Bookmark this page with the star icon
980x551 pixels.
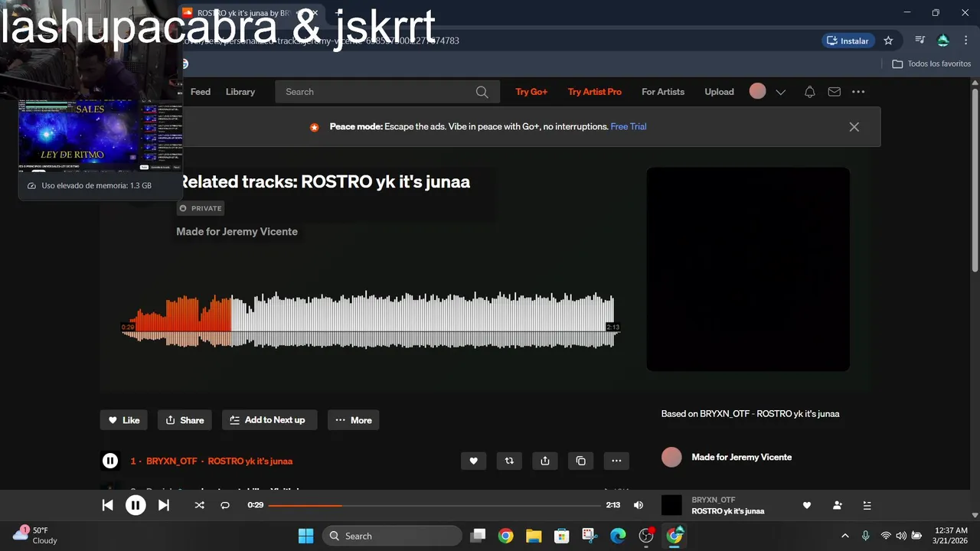coord(888,41)
